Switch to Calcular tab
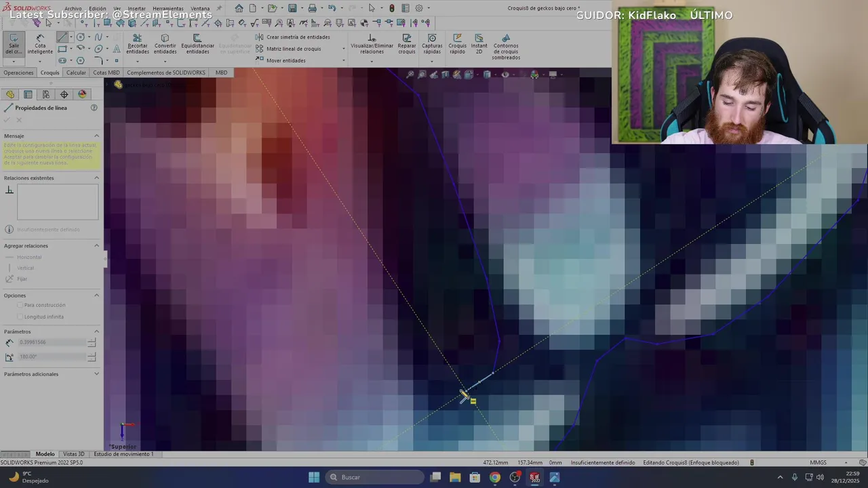 (x=76, y=73)
